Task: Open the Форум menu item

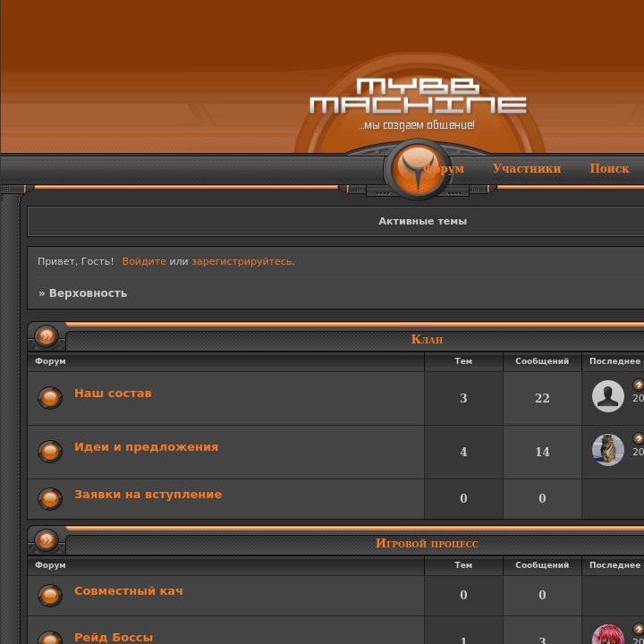Action: [x=444, y=168]
